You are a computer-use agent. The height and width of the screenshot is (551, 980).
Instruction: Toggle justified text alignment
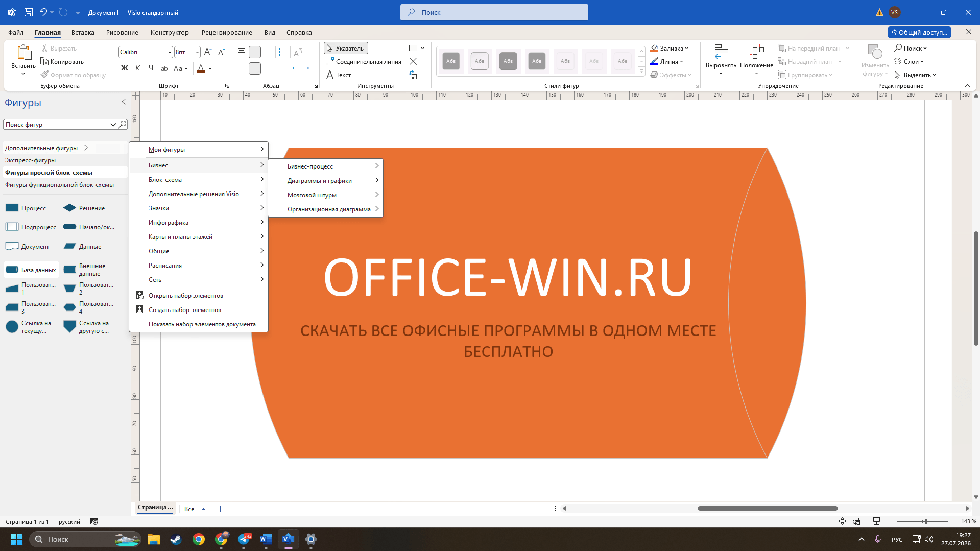[281, 68]
